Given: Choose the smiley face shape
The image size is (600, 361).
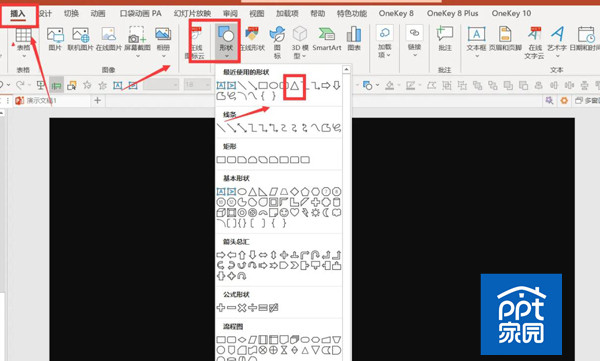Looking at the screenshot, I should [284, 212].
